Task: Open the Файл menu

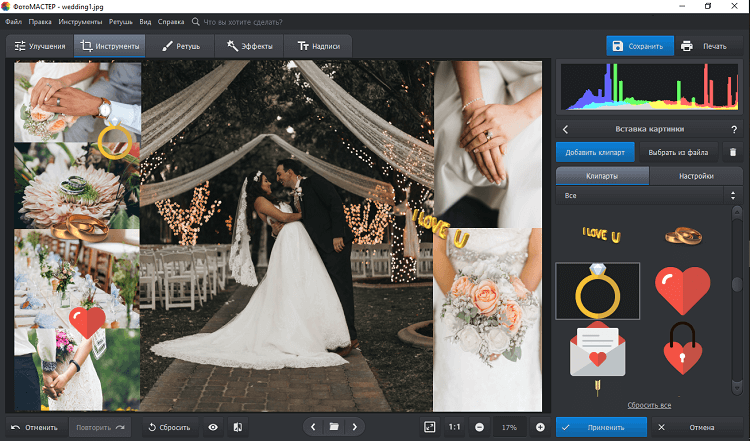Action: [13, 22]
